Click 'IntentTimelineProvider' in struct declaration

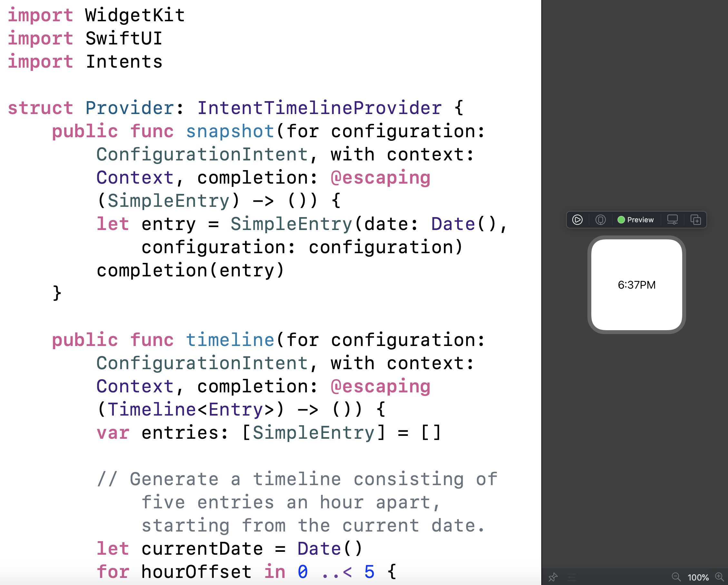[319, 108]
